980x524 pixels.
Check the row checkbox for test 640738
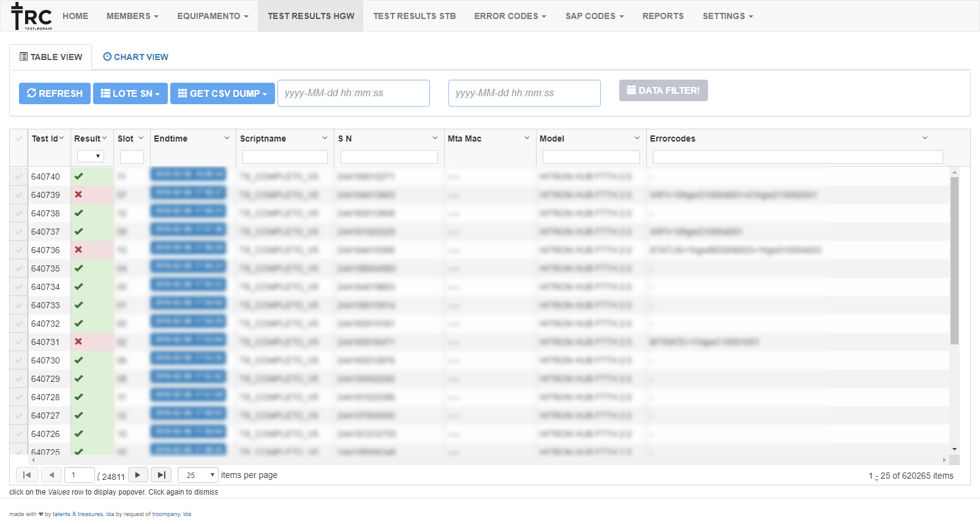19,213
